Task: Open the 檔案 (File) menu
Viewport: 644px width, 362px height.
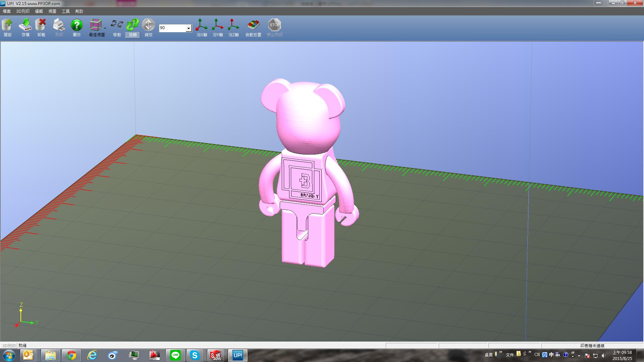Action: 7,11
